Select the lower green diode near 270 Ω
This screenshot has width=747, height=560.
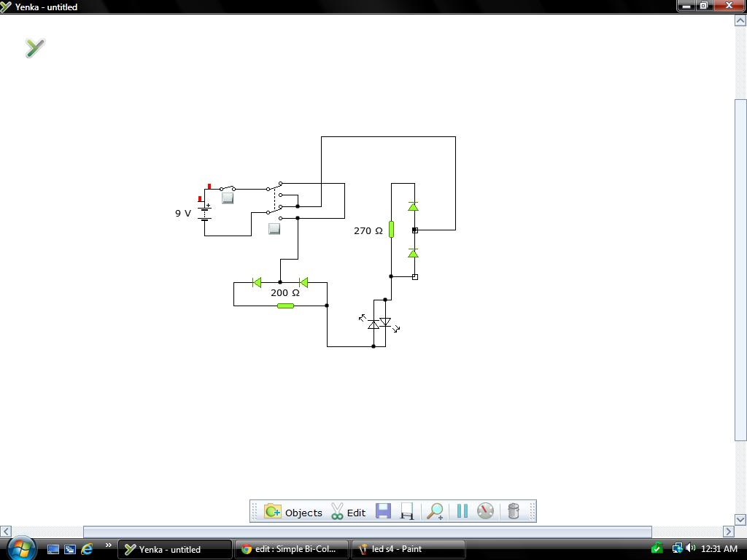coord(413,253)
